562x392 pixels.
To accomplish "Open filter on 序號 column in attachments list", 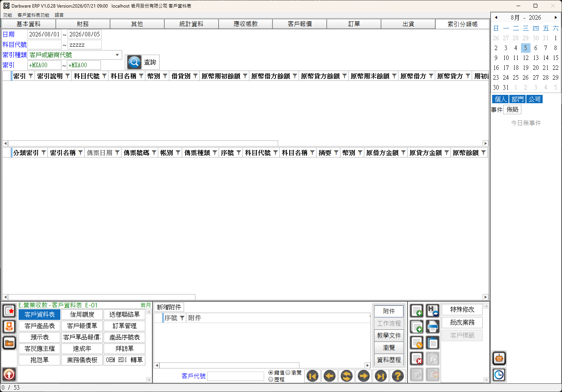I will click(x=182, y=318).
